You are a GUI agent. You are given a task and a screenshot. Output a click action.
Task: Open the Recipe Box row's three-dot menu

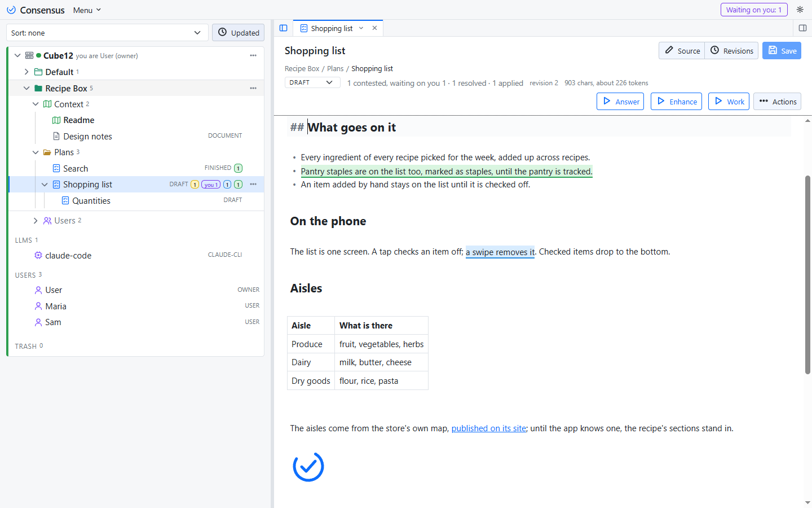(253, 88)
